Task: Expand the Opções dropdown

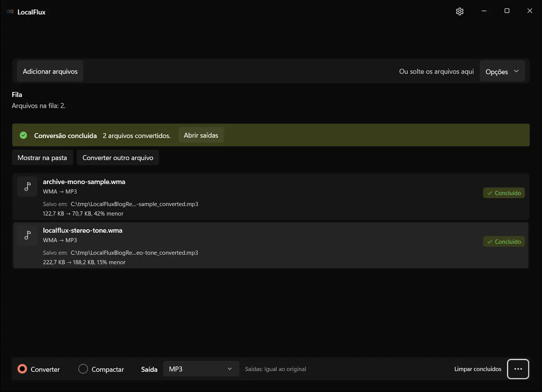Action: [x=502, y=71]
